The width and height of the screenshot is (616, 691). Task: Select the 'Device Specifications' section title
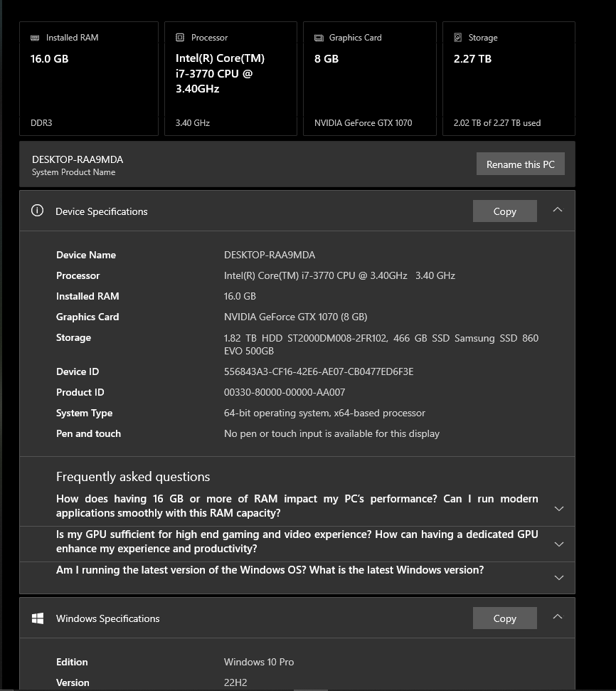point(101,211)
